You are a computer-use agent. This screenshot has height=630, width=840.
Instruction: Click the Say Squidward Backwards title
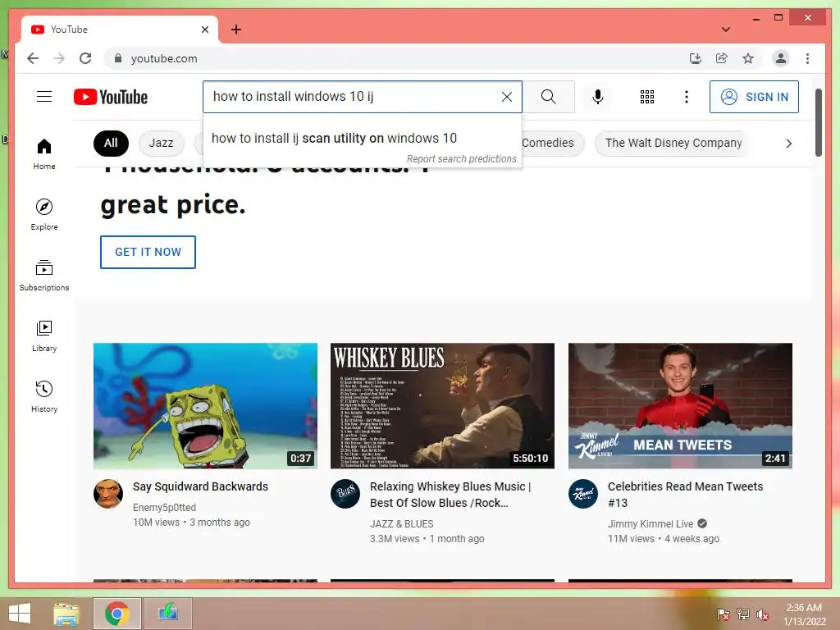pos(200,486)
